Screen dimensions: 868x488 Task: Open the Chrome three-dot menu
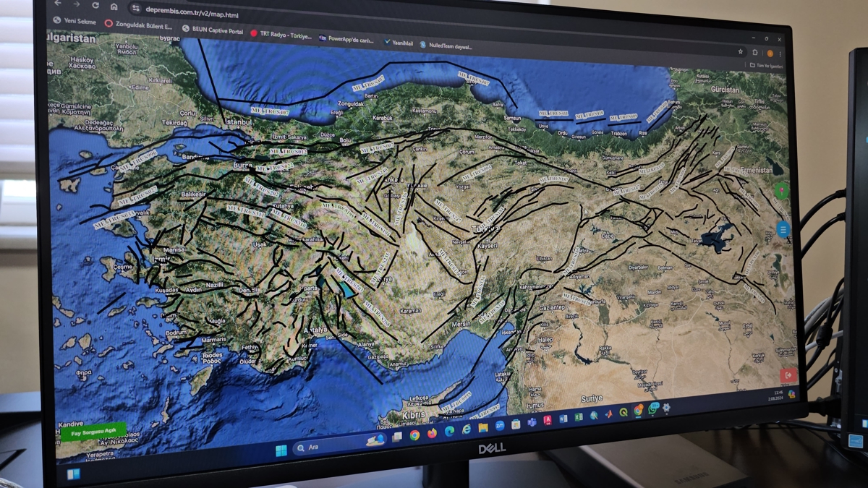tap(780, 54)
